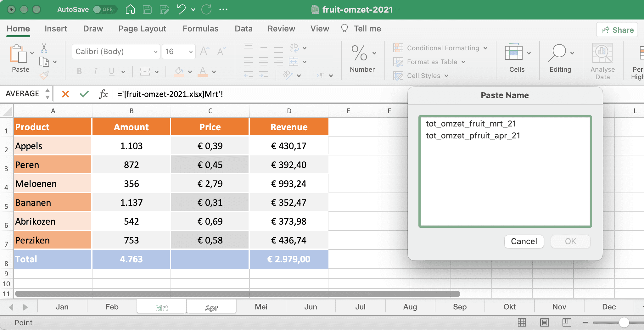Cancel formula entry with red X

click(65, 94)
